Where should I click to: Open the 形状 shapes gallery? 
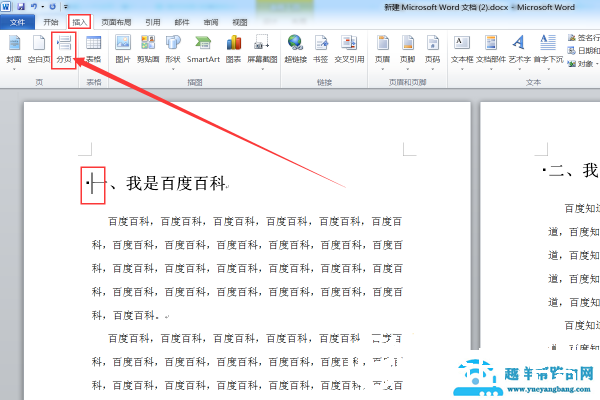pyautogui.click(x=173, y=49)
